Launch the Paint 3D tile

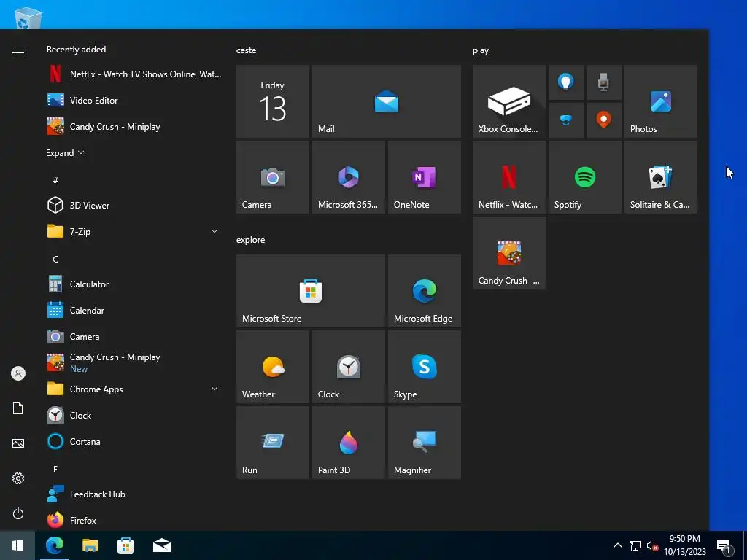click(x=348, y=443)
